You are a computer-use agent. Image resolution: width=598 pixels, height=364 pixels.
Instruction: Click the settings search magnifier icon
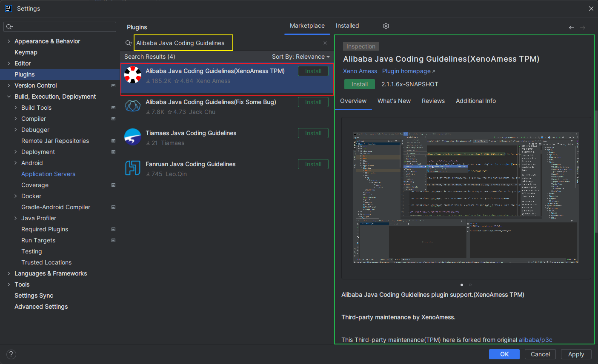pyautogui.click(x=9, y=27)
